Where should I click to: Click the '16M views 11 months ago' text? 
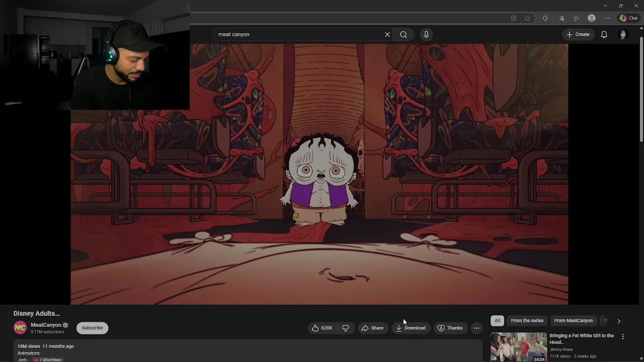coord(45,346)
